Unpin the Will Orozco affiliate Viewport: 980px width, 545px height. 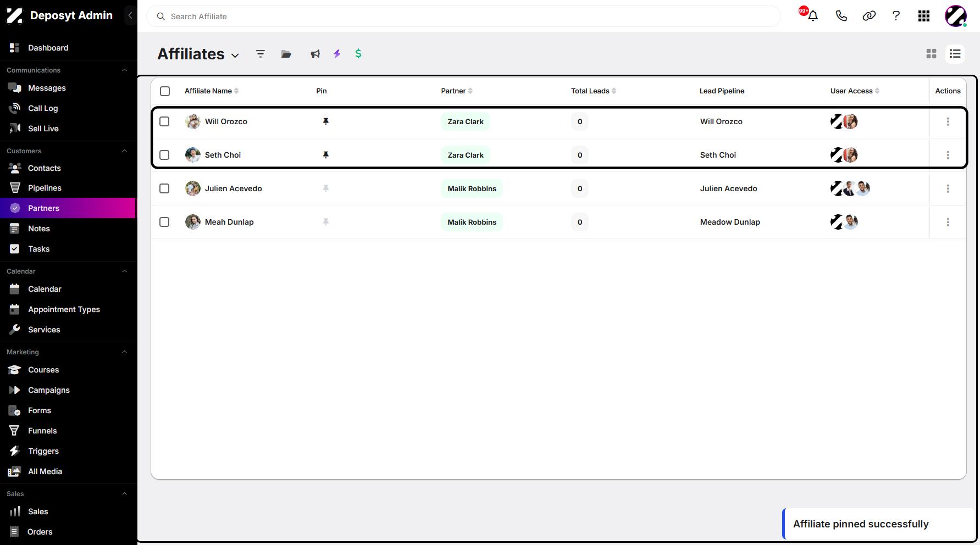[x=326, y=121]
